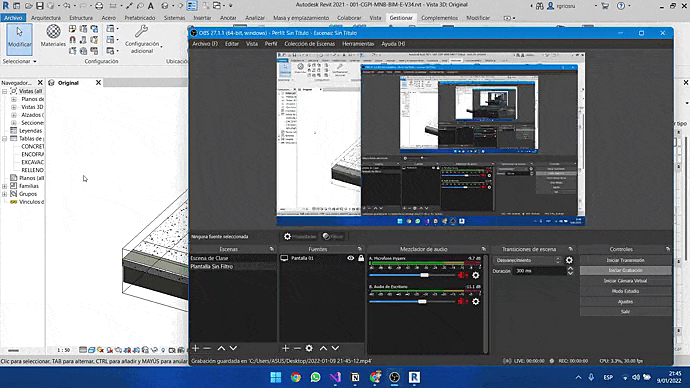Switch to Estructura ribbon tab

click(81, 18)
